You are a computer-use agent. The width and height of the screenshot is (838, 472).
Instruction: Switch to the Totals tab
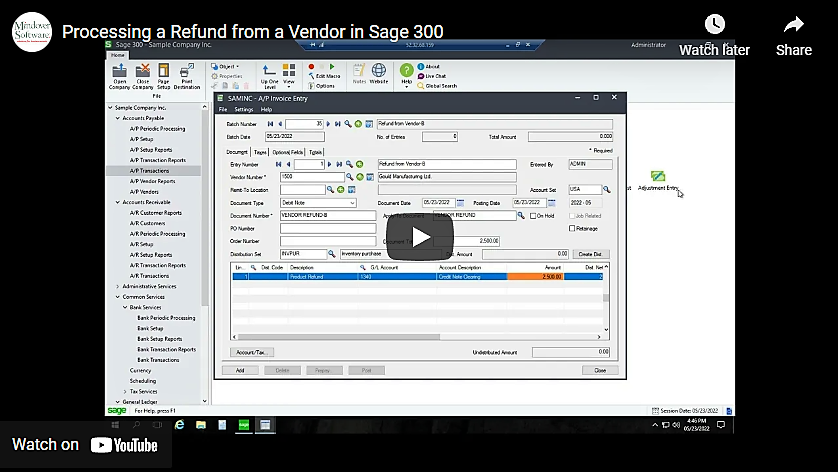(x=315, y=152)
